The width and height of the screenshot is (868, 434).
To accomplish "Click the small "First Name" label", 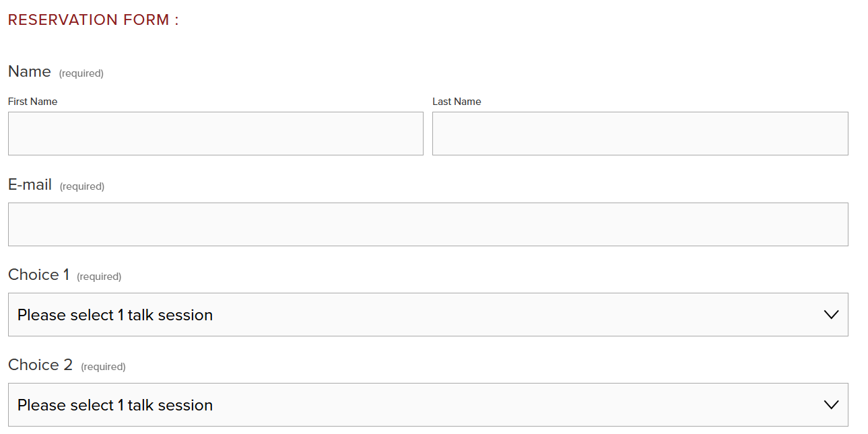I will tap(32, 102).
